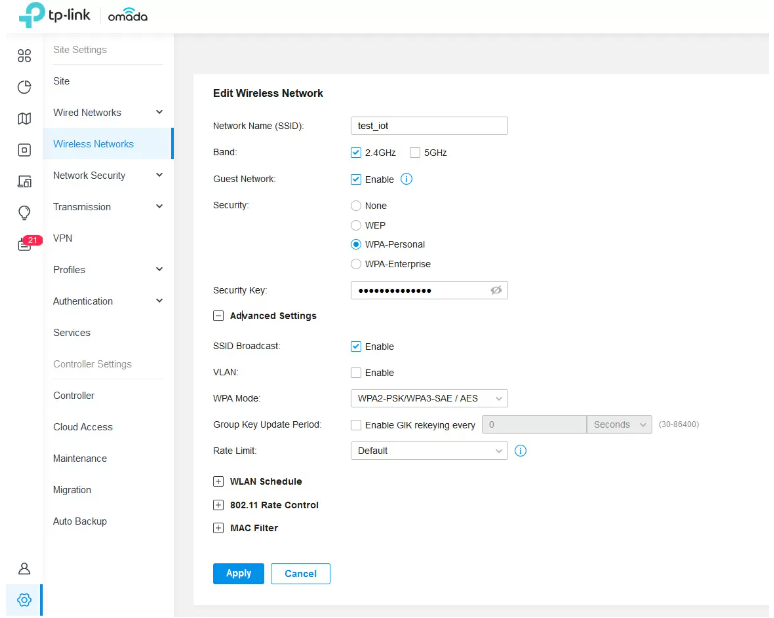Show the security key with eye icon
This screenshot has height=618, width=774.
pyautogui.click(x=495, y=290)
